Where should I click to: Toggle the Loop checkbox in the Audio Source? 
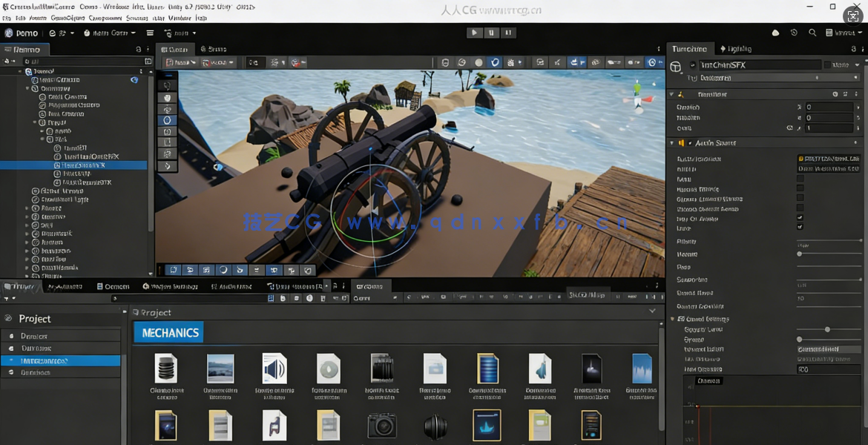(x=799, y=226)
